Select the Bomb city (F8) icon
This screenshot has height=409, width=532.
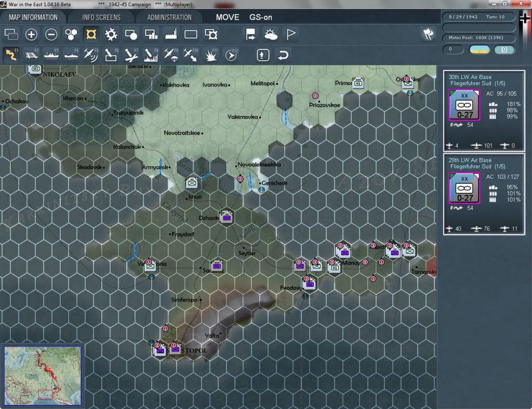(151, 55)
